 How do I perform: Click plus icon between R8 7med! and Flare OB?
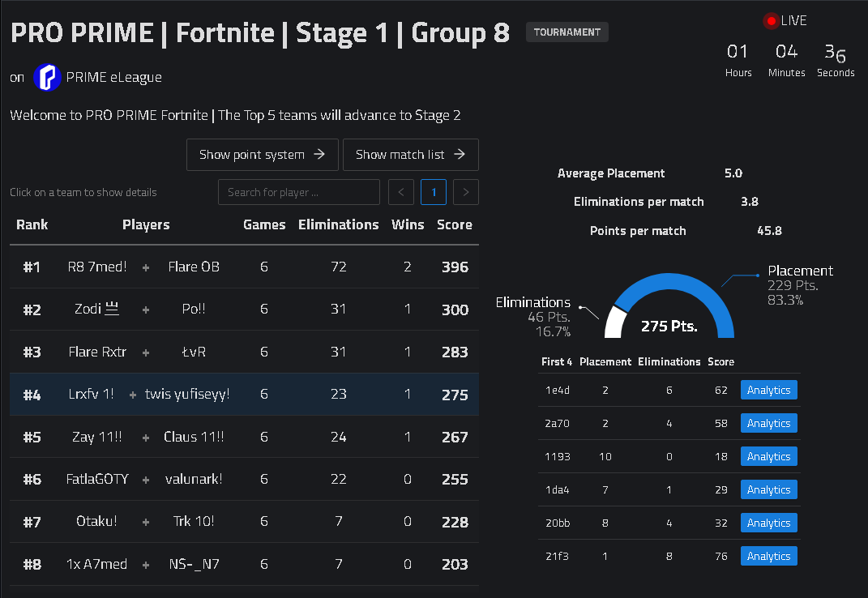(x=146, y=267)
